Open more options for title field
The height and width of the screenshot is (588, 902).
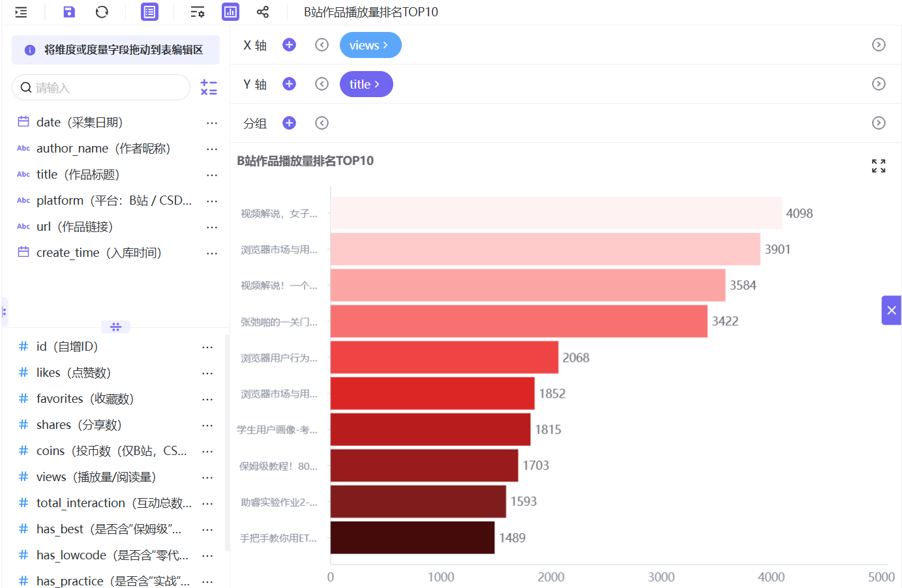tap(212, 175)
